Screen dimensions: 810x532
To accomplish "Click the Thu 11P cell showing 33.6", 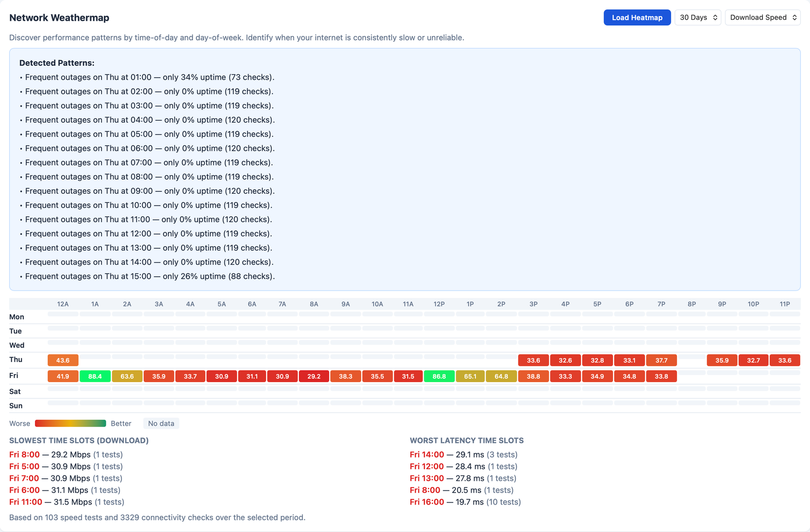I will pos(785,360).
